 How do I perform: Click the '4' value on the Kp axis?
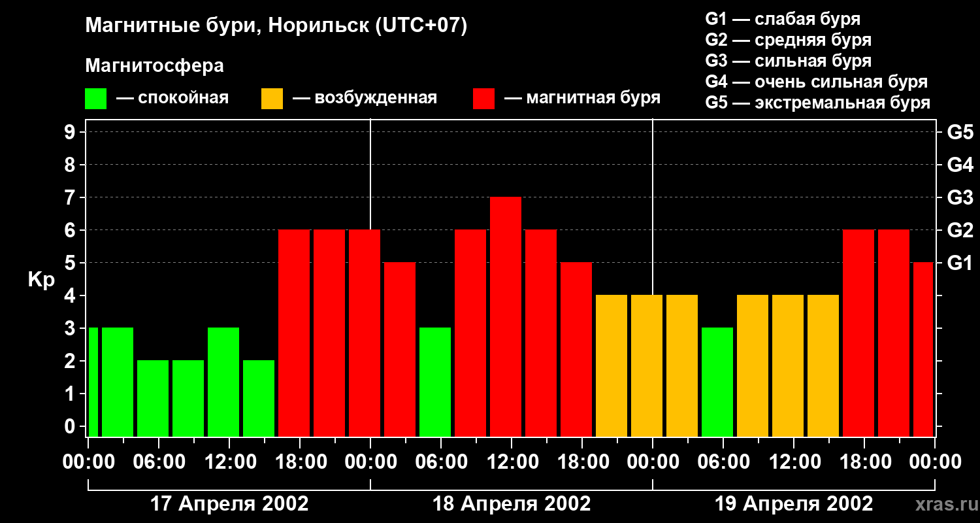pyautogui.click(x=71, y=295)
